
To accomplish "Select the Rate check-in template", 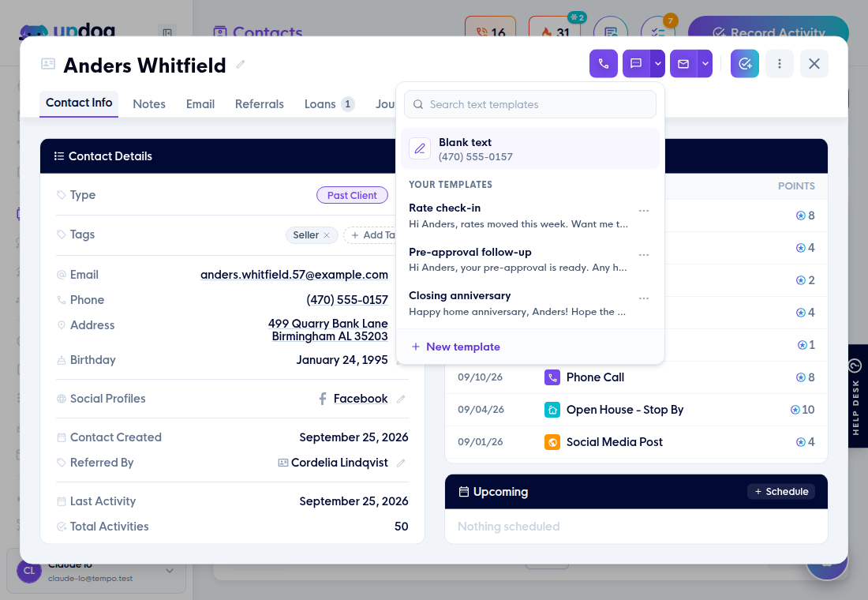I will (518, 216).
